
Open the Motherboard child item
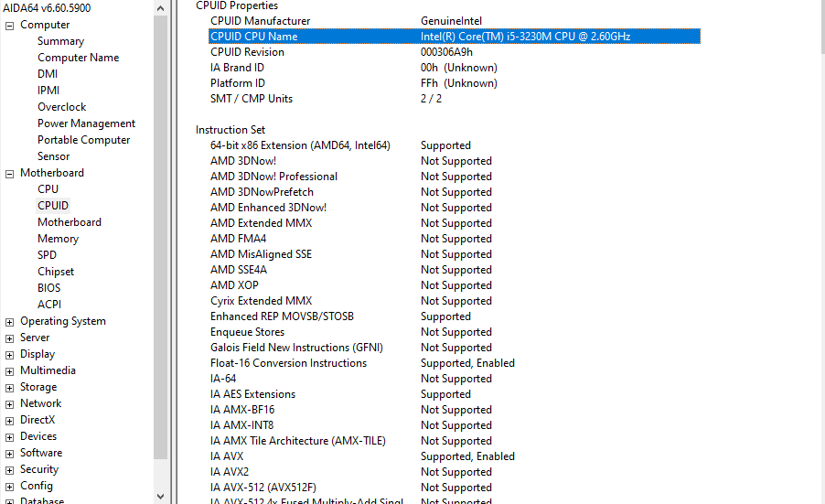pos(69,222)
